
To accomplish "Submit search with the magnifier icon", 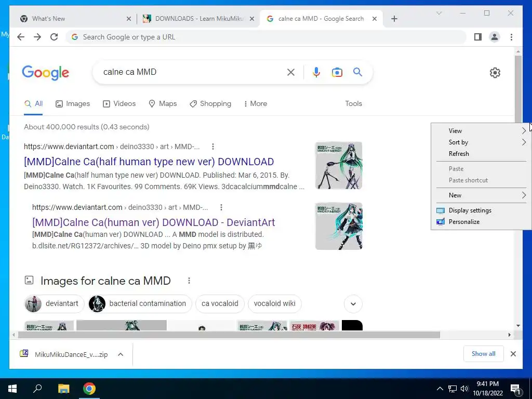I will pos(357,72).
